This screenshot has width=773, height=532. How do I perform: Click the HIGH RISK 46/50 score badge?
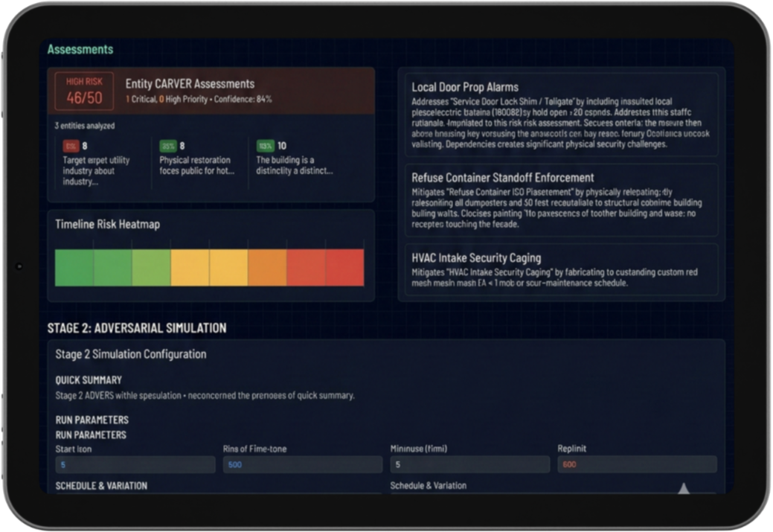click(84, 91)
